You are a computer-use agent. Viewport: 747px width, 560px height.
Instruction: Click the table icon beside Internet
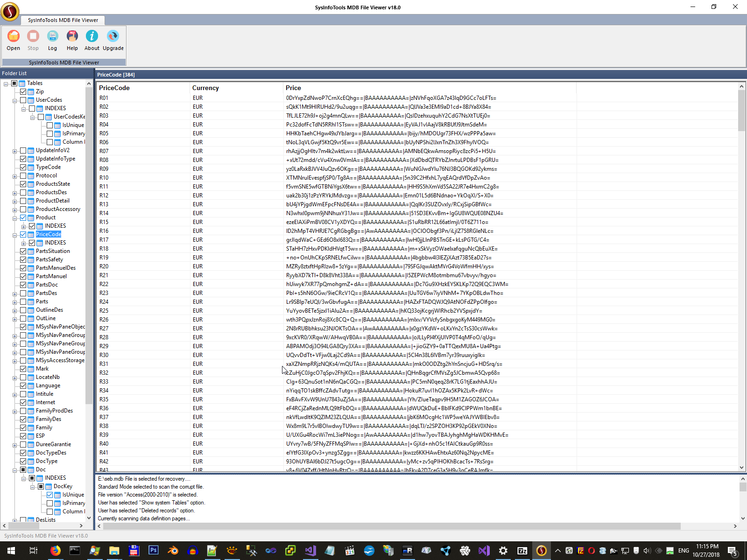point(31,402)
